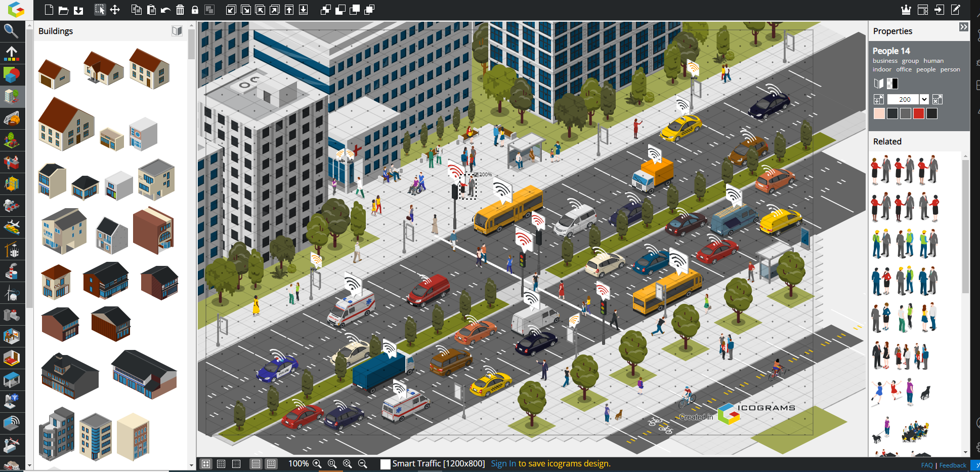Click the 'office' tag in Properties
Viewport: 980px width, 472px height.
coord(904,69)
